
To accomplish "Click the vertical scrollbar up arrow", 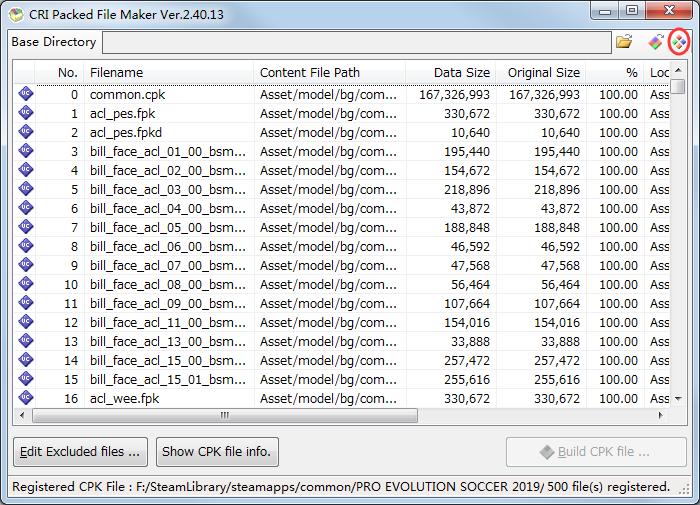I will 678,70.
